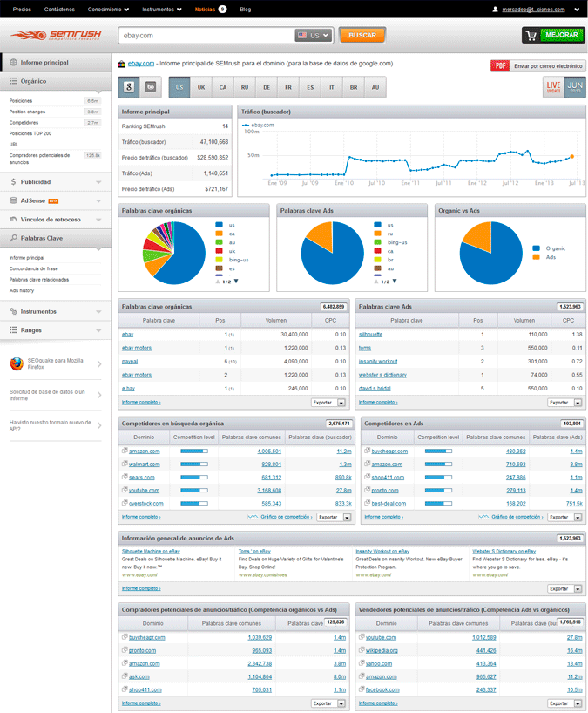Click Enviar por correo electrónico

548,66
